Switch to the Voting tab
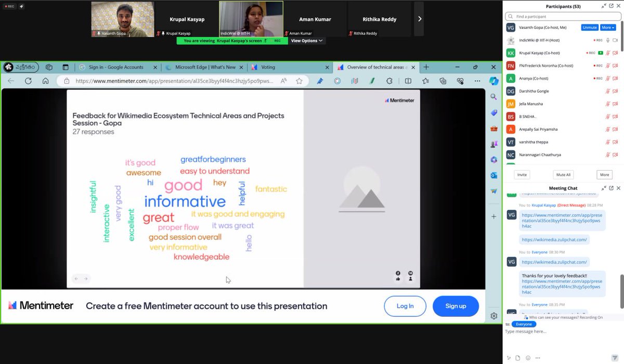 [289, 67]
